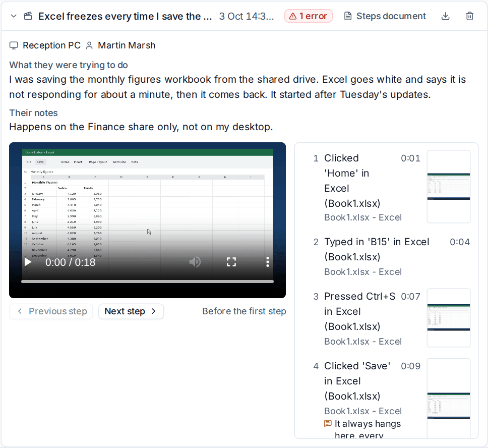Click the 'Before the first step' status text

pos(244,311)
